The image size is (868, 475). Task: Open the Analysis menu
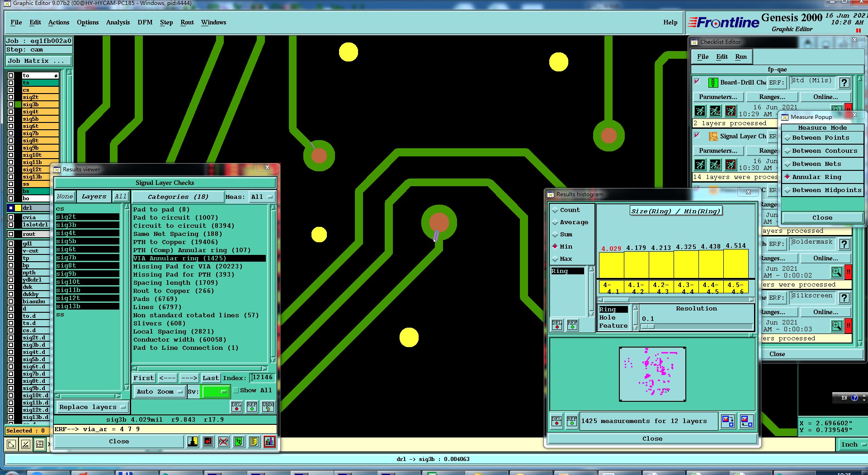click(x=118, y=22)
